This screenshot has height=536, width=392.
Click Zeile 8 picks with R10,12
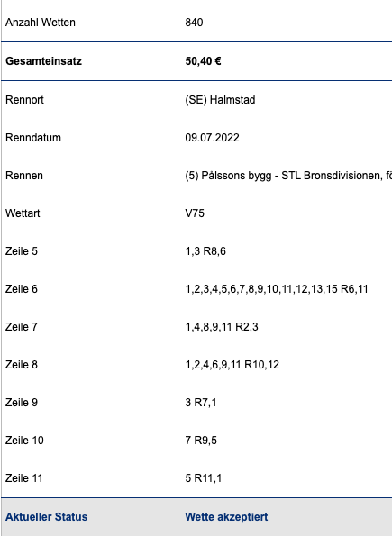[x=232, y=365]
